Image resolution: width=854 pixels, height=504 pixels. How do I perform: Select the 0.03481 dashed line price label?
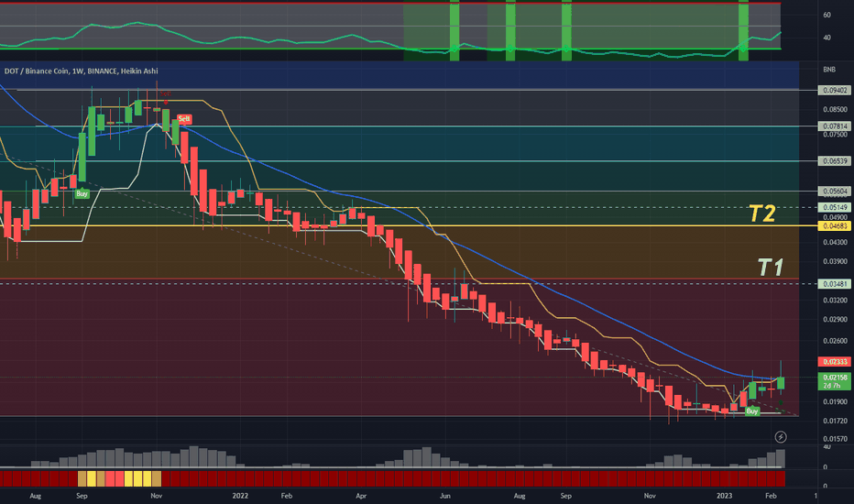835,284
